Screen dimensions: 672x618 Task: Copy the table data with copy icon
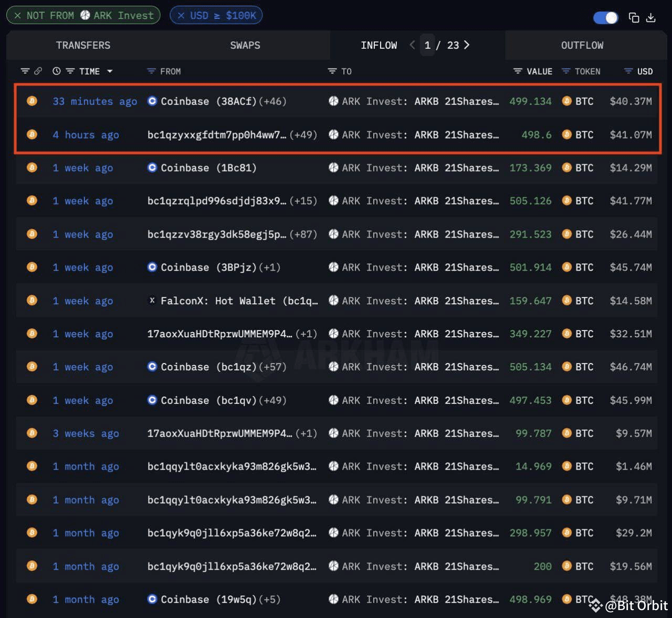coord(634,18)
